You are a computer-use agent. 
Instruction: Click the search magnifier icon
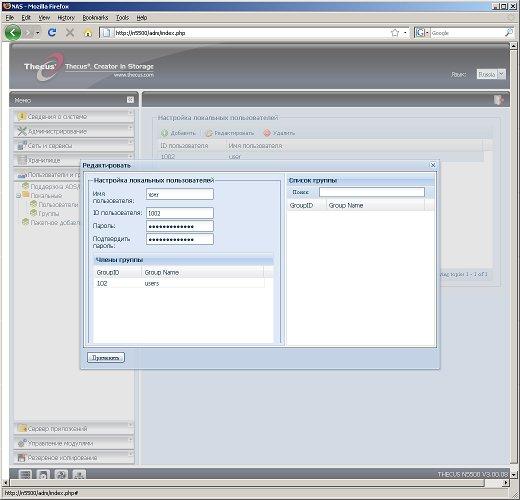point(509,32)
